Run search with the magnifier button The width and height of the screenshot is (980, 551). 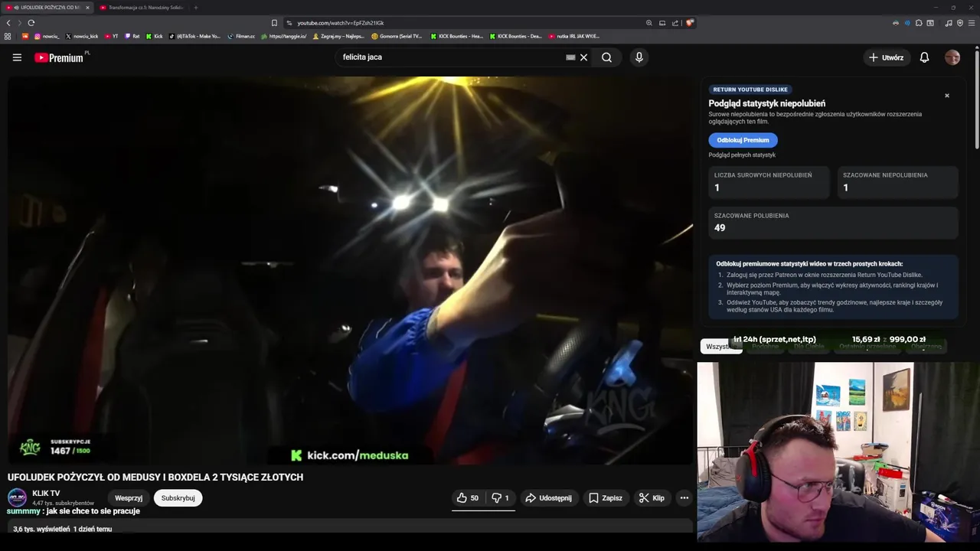tap(606, 57)
